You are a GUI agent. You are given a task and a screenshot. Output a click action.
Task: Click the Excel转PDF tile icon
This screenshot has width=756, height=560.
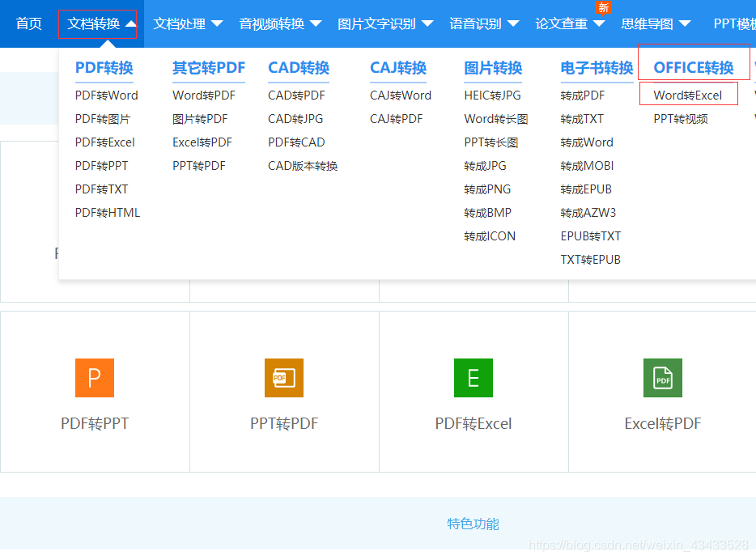[x=663, y=378]
